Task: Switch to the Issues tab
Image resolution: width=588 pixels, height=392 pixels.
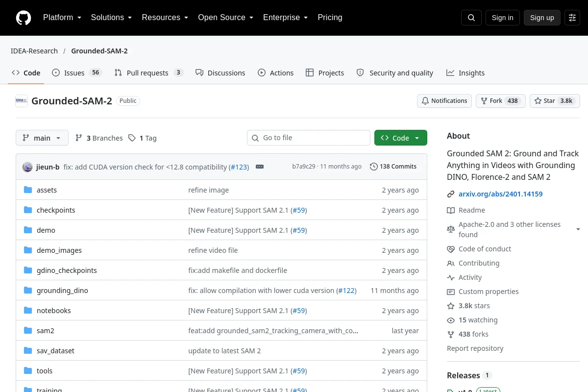Action: tap(77, 73)
